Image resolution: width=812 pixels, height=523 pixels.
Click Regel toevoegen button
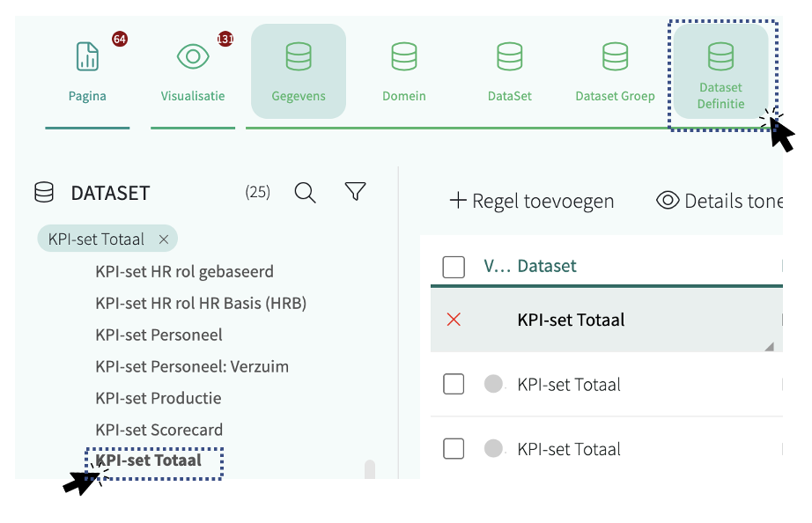532,201
